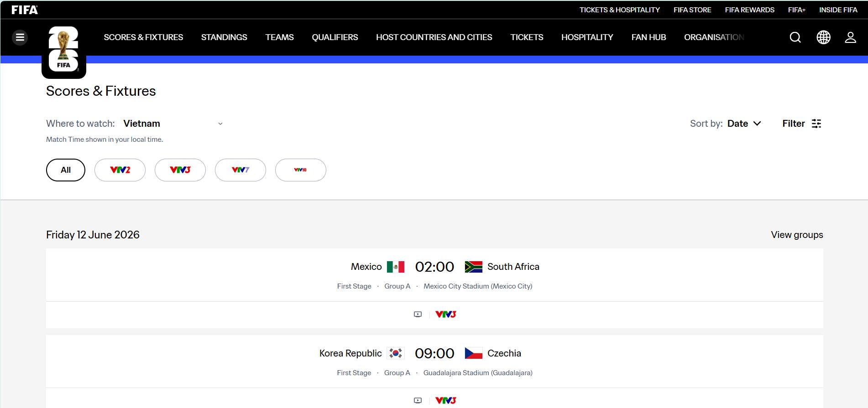Expand the Sort by Date dropdown
868x408 pixels.
point(744,124)
